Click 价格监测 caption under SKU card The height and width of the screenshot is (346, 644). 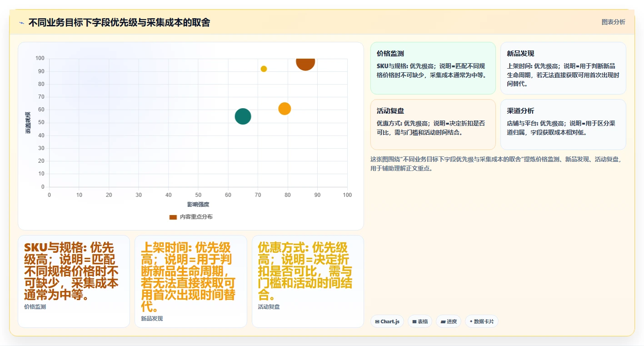tap(35, 307)
